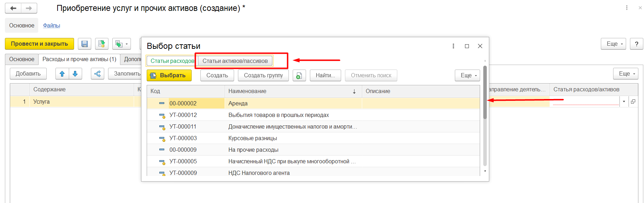Click the forward navigation arrow

(x=29, y=8)
